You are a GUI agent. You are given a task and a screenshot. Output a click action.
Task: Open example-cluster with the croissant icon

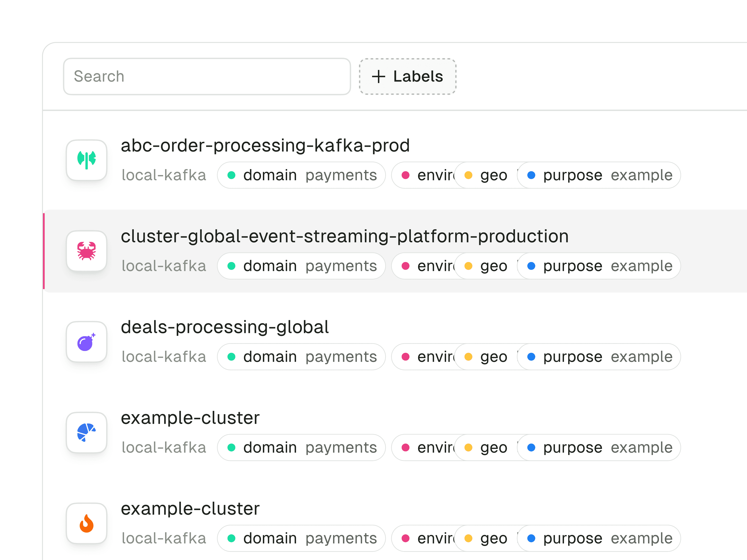click(190, 418)
